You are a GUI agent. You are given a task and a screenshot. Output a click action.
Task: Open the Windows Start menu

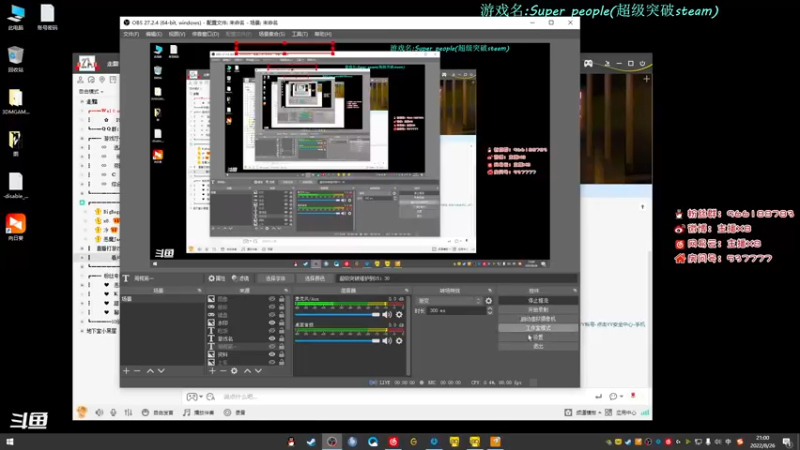click(x=9, y=442)
